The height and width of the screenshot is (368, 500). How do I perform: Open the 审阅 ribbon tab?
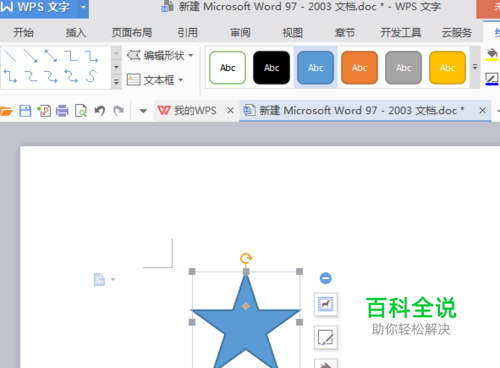240,33
